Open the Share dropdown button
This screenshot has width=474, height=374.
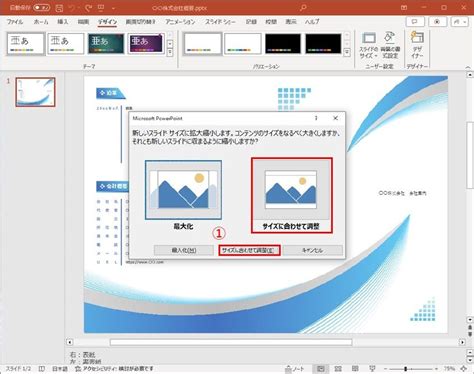[x=459, y=22]
